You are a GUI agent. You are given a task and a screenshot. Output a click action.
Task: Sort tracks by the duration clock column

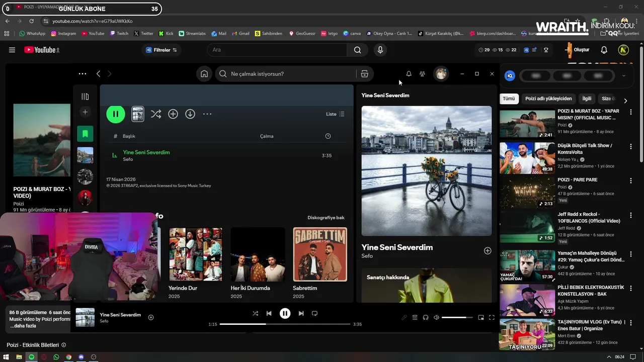(x=328, y=136)
